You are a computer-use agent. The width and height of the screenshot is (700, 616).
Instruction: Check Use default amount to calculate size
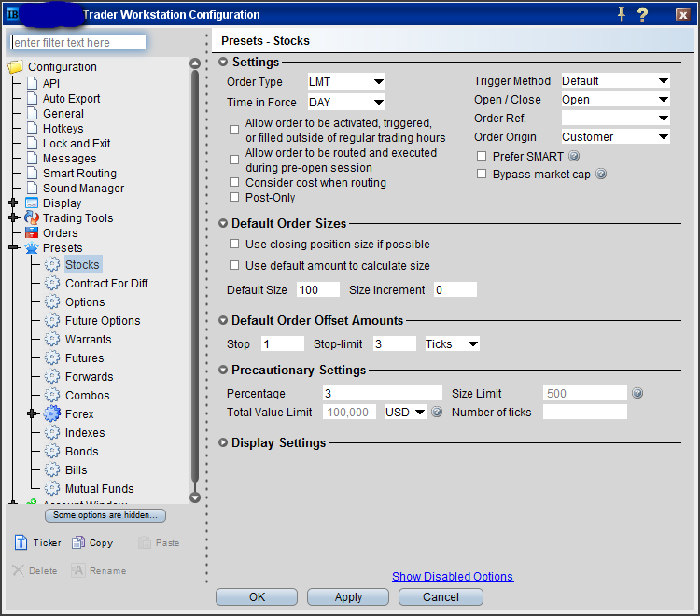click(234, 265)
